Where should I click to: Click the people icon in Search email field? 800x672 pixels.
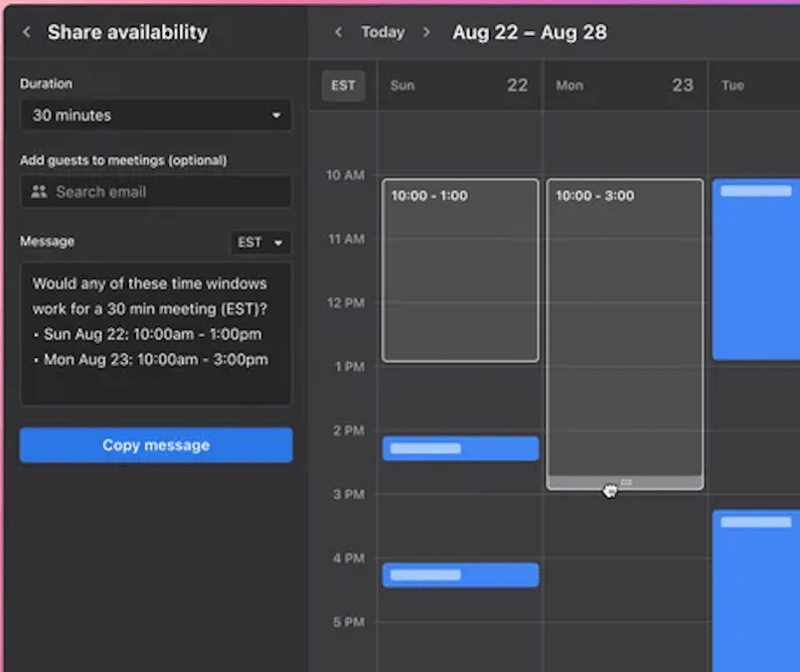[38, 192]
